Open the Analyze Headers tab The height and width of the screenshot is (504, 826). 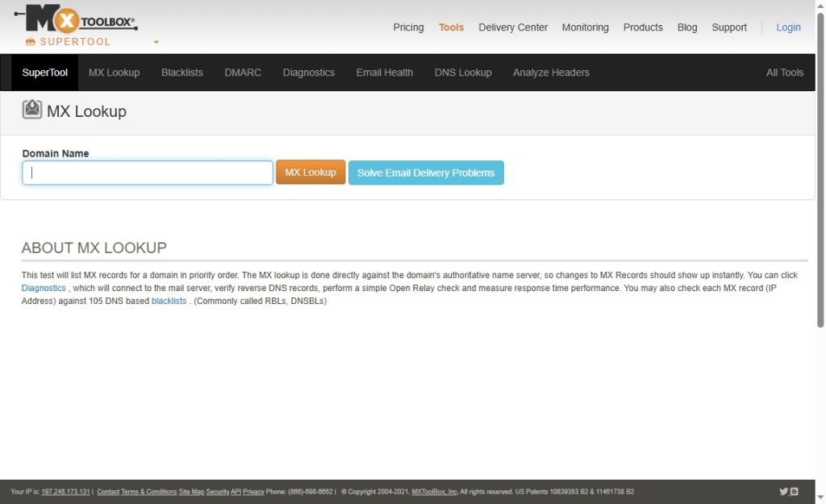point(551,73)
